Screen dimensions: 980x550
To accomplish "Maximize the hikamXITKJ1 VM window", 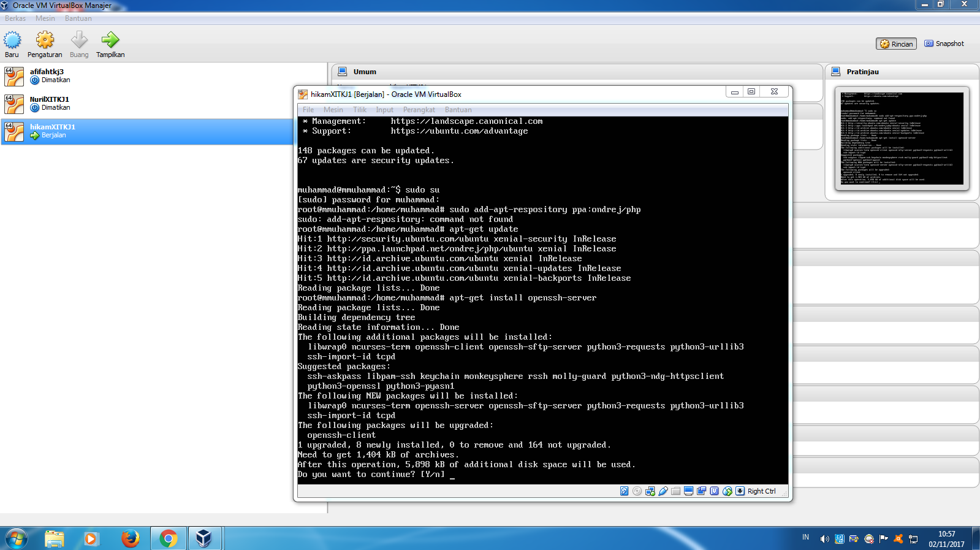I will (751, 92).
